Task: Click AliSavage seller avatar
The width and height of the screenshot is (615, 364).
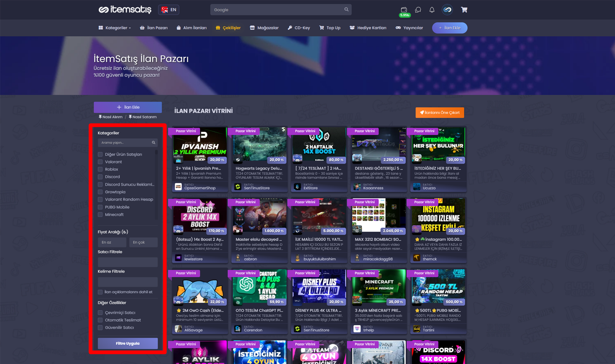Action: click(x=178, y=329)
